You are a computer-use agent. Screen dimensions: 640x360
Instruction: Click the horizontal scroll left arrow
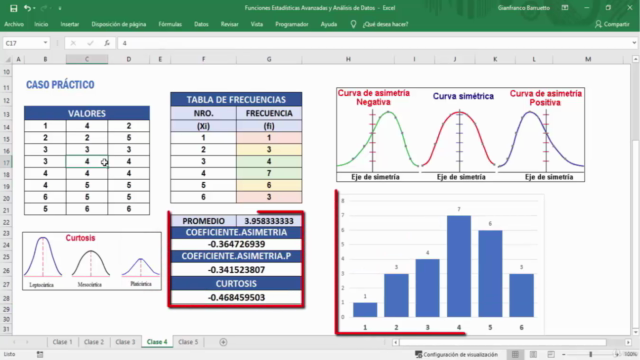(x=396, y=342)
